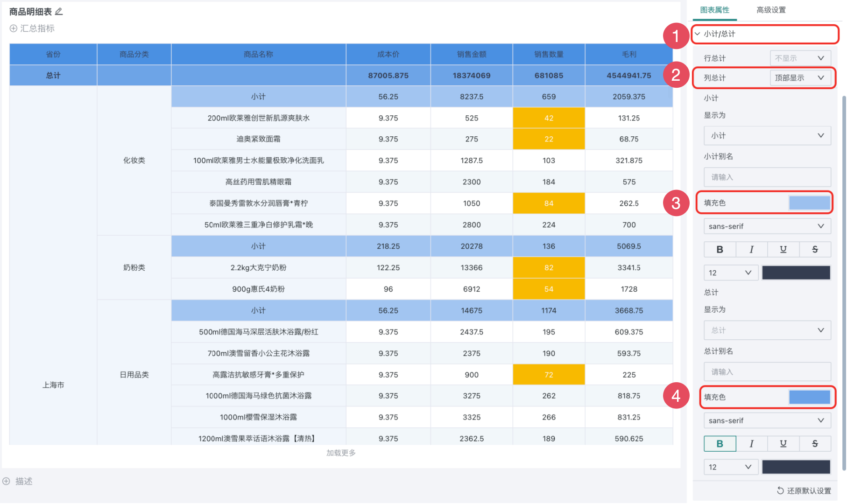
Task: Open the 小计 sans-serif font dropdown
Action: click(x=768, y=226)
